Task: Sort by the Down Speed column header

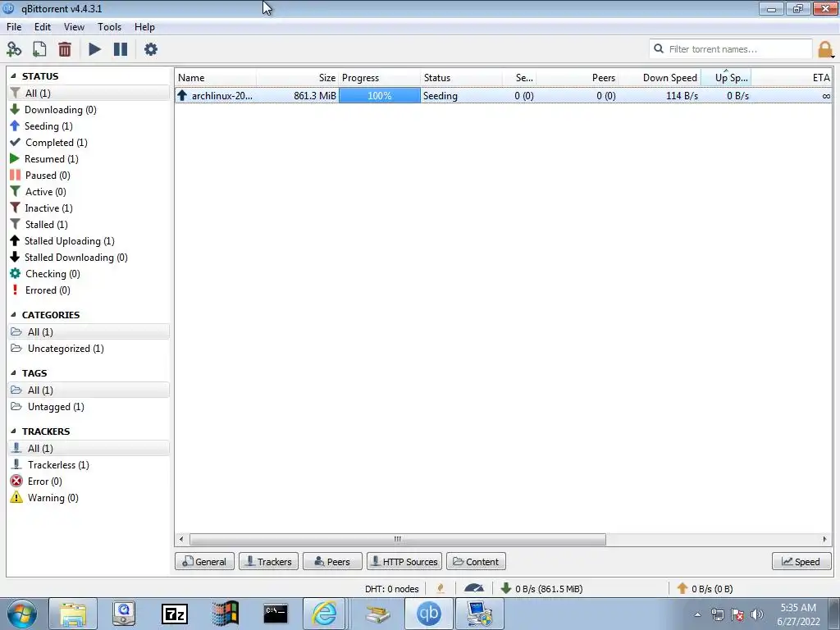Action: [x=660, y=78]
